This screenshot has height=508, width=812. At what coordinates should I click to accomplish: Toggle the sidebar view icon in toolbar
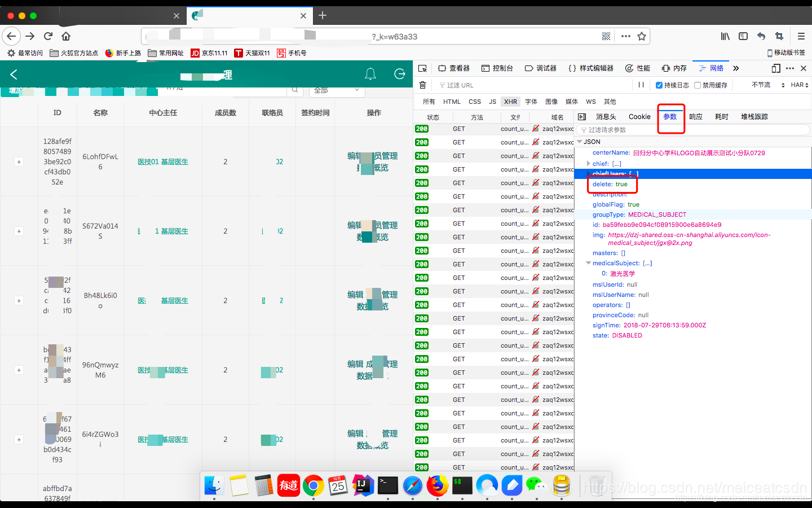coord(743,36)
